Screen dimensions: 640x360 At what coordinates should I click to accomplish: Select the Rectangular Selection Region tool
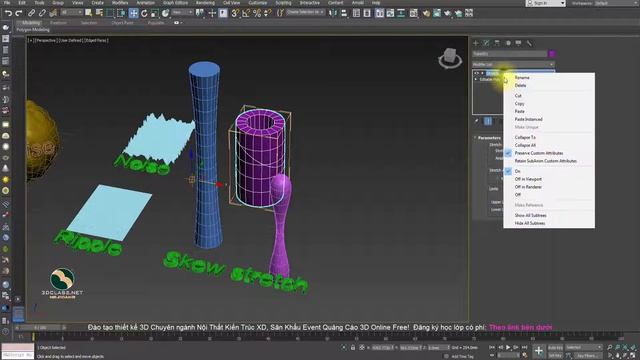[x=110, y=13]
